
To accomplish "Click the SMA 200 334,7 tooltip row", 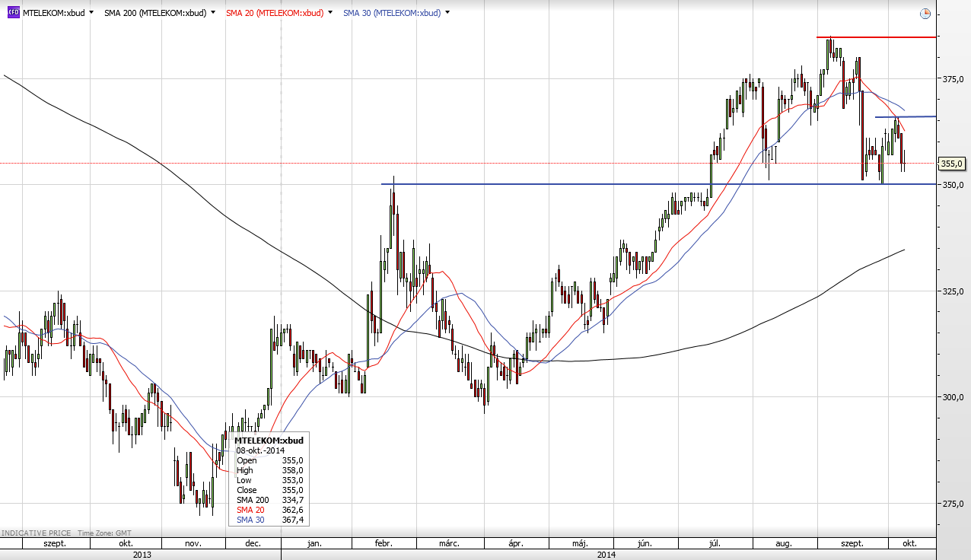I will pos(270,500).
